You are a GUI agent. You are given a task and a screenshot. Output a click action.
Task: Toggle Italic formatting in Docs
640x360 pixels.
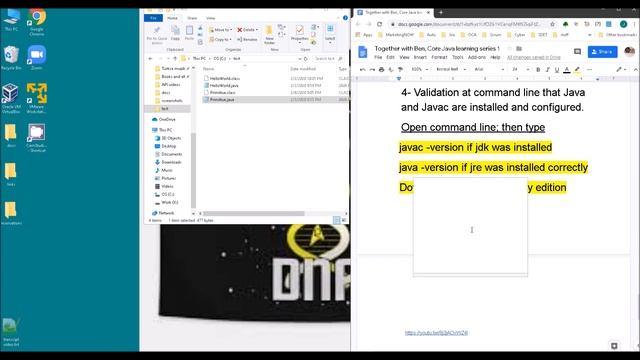(548, 70)
